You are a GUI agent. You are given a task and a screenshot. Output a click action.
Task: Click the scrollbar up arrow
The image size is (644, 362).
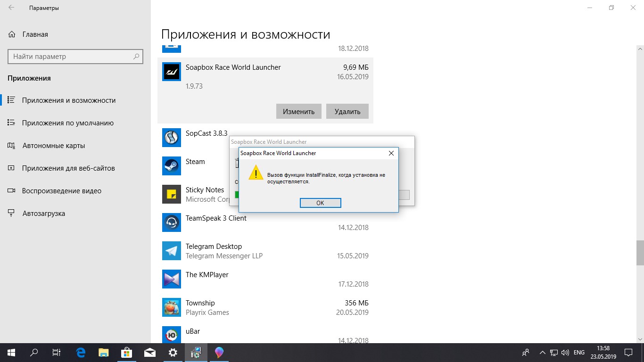pos(640,49)
